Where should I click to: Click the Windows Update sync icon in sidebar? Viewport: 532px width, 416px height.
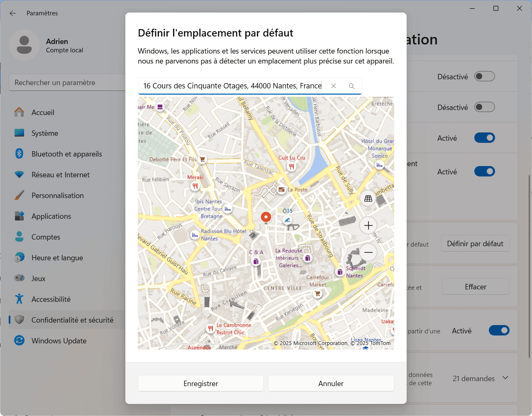20,341
